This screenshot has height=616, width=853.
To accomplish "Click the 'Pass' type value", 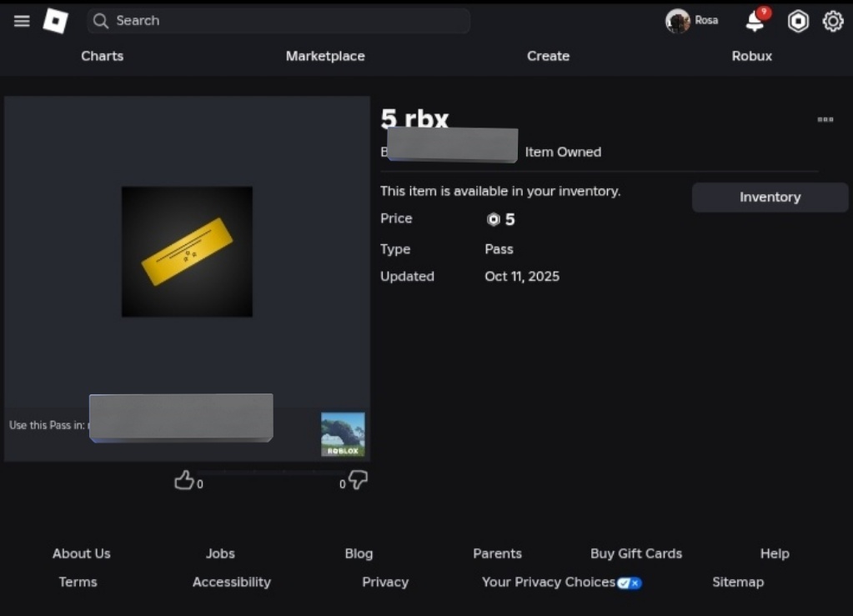I will 499,249.
